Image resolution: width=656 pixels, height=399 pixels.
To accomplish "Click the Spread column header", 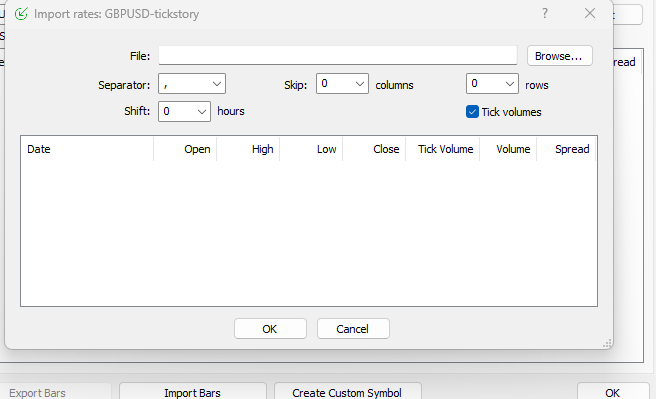I will [566, 149].
